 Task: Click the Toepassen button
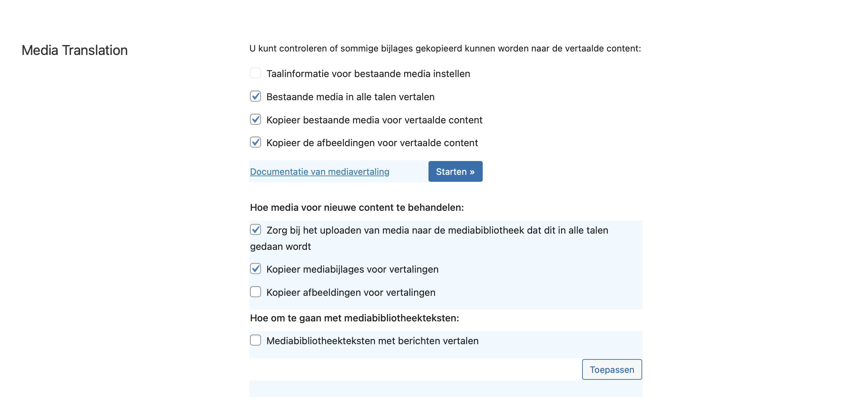(x=612, y=369)
